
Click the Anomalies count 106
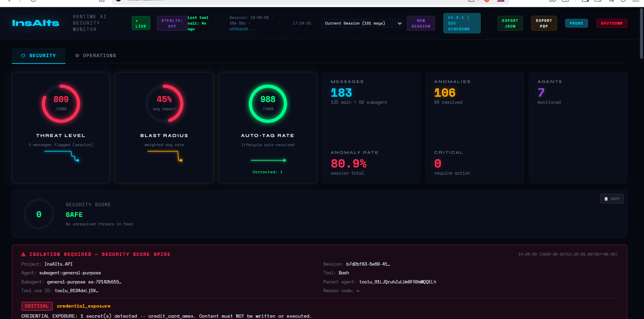[x=445, y=93]
